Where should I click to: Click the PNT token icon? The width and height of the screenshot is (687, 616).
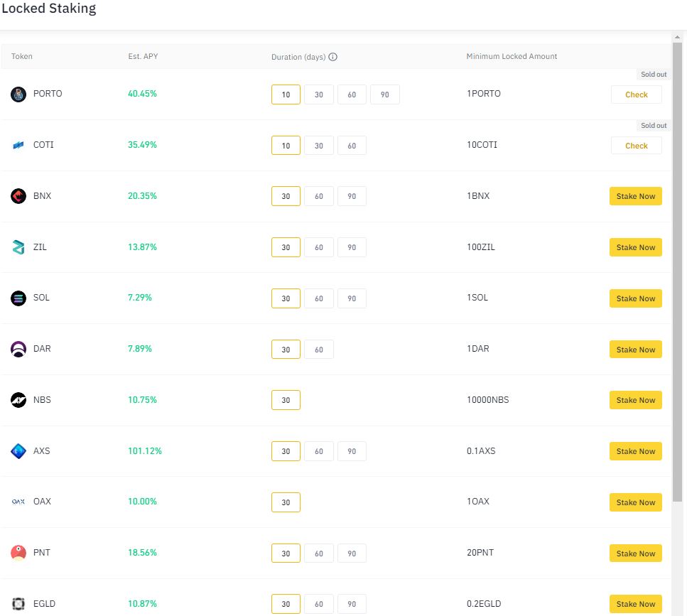18,553
